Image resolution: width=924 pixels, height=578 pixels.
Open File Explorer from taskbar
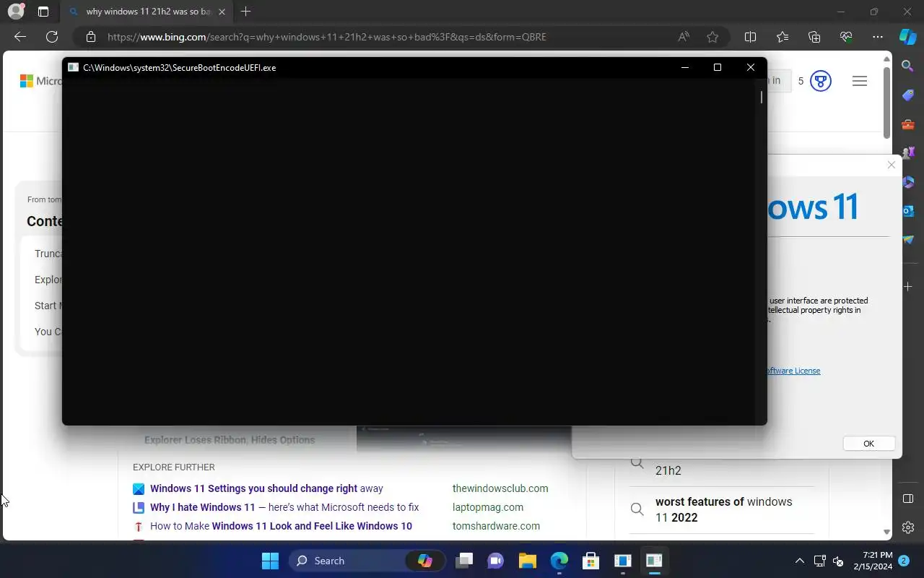[527, 561]
